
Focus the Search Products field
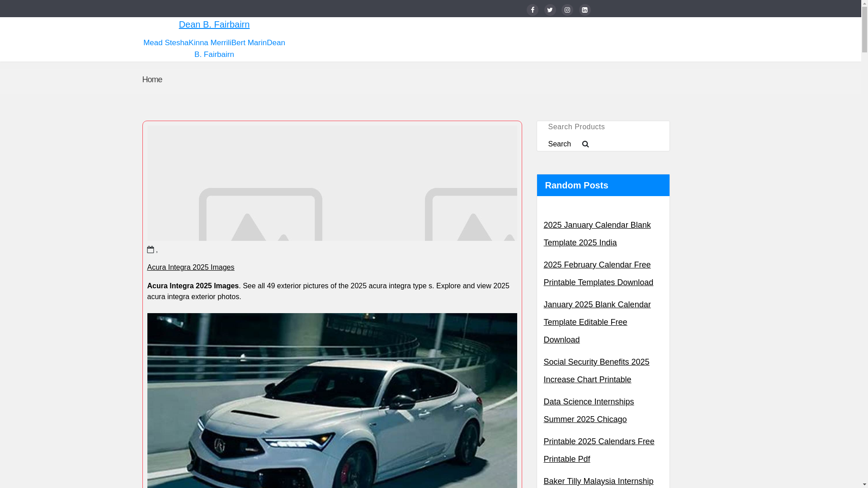pos(603,127)
